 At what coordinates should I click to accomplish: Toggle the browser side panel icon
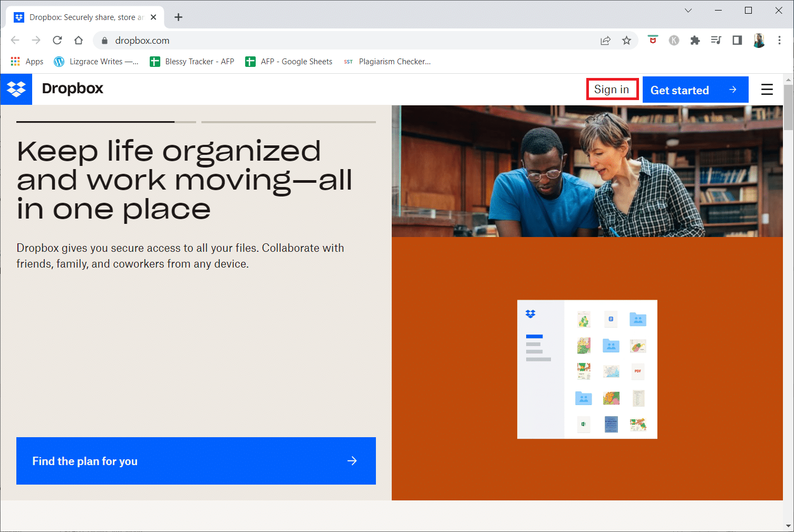pyautogui.click(x=737, y=40)
